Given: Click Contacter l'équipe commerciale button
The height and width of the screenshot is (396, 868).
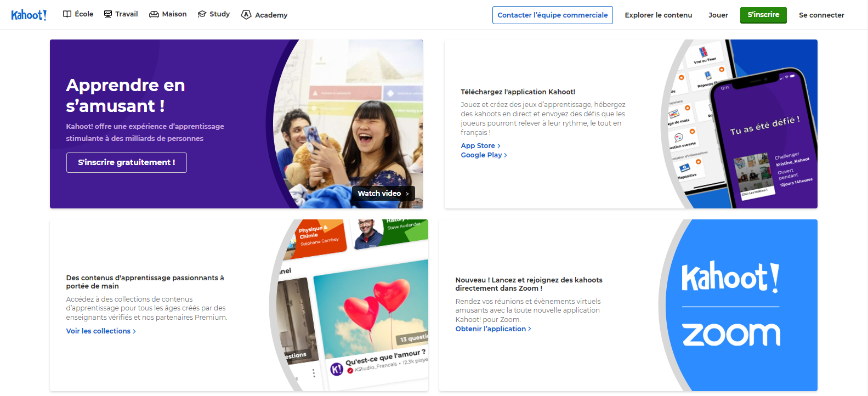Looking at the screenshot, I should (552, 15).
